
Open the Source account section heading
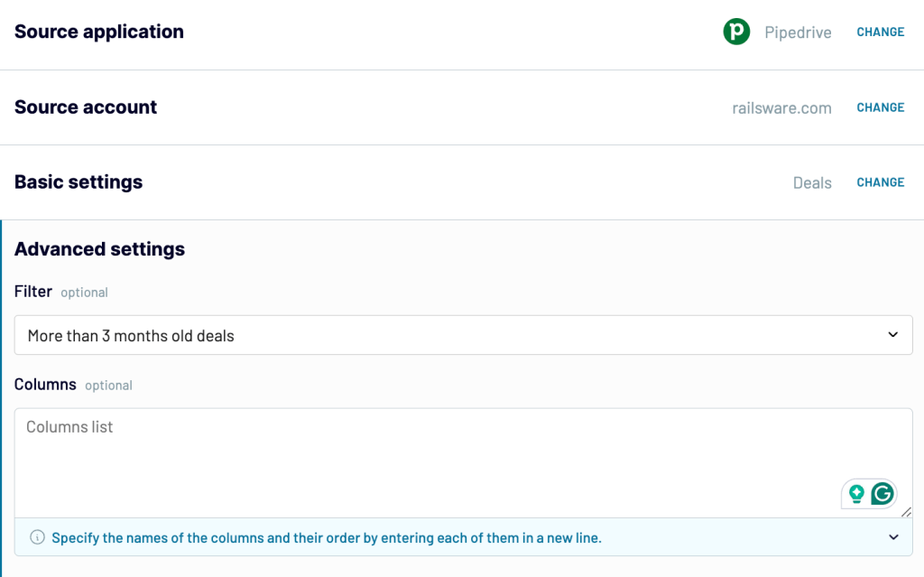coord(86,107)
